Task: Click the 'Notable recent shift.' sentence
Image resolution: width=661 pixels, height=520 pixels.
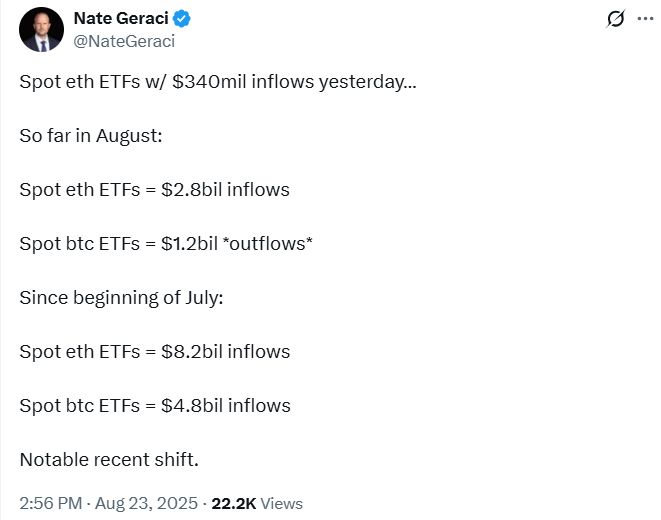Action: pos(109,459)
